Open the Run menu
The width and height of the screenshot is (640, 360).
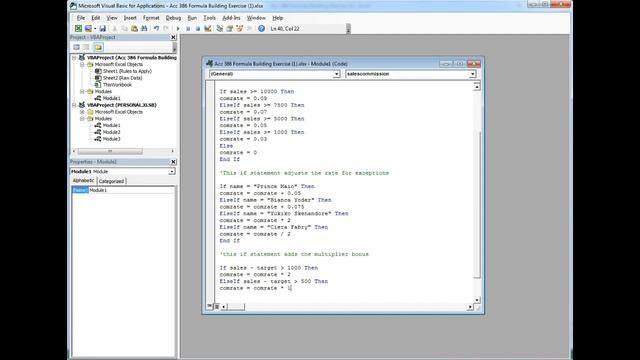pyautogui.click(x=192, y=18)
